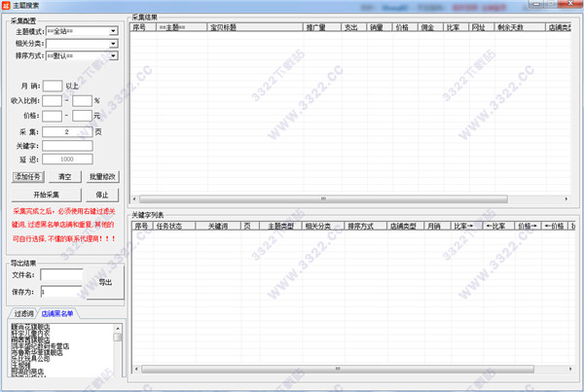Click the 添加任务 button
Viewport: 584px width, 392px height.
pyautogui.click(x=28, y=177)
